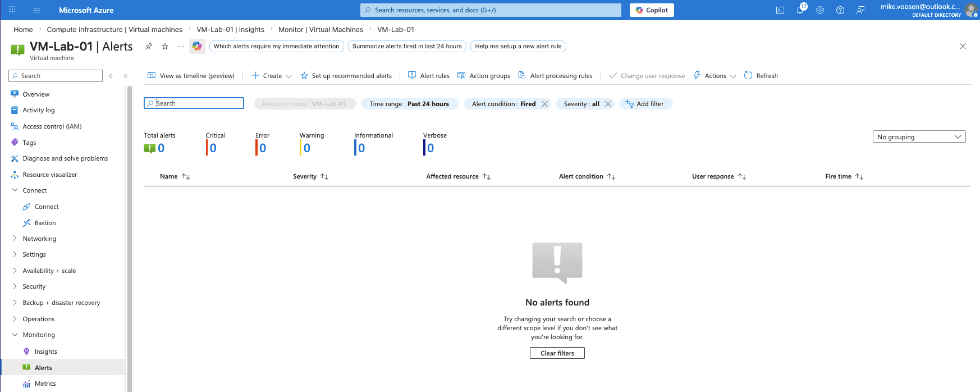Viewport: 980px width, 392px height.
Task: Click the Copilot button in top bar
Action: click(652, 10)
